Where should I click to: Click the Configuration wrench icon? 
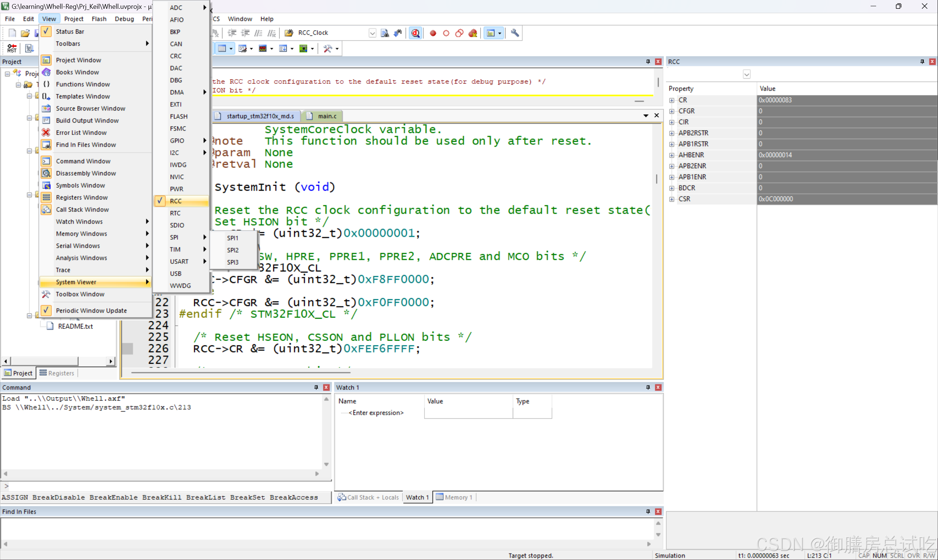(x=515, y=33)
